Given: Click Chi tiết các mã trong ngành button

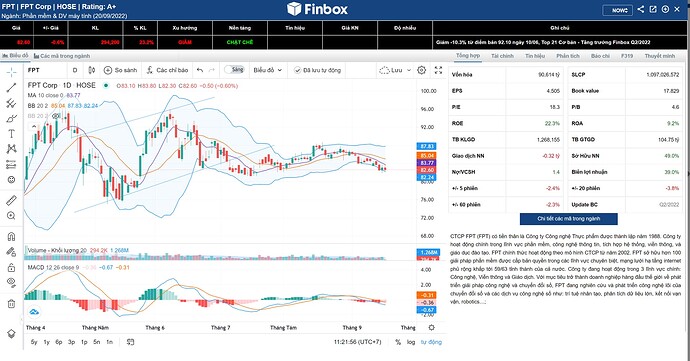Looking at the screenshot, I should [x=569, y=219].
